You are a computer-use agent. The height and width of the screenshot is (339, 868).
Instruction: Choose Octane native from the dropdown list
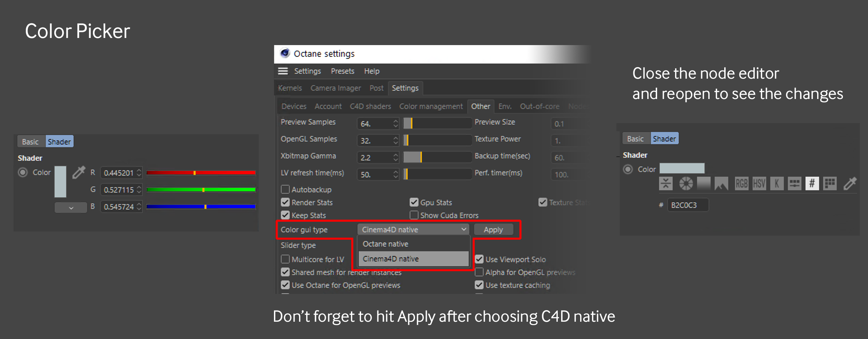coord(386,244)
